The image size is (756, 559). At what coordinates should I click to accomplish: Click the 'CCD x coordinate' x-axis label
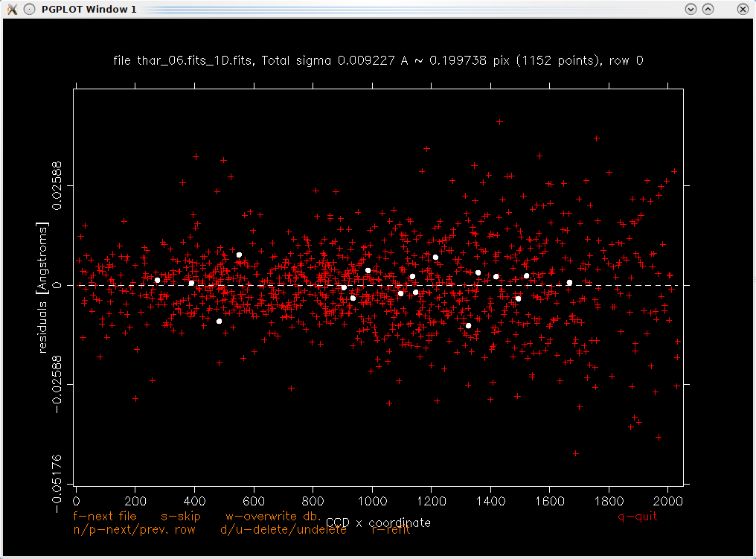click(378, 523)
